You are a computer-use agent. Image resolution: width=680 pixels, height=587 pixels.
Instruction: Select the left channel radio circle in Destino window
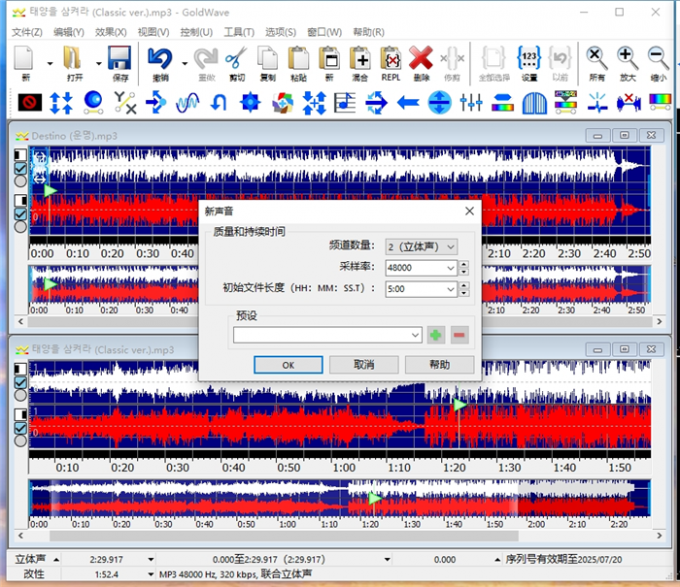[x=20, y=181]
